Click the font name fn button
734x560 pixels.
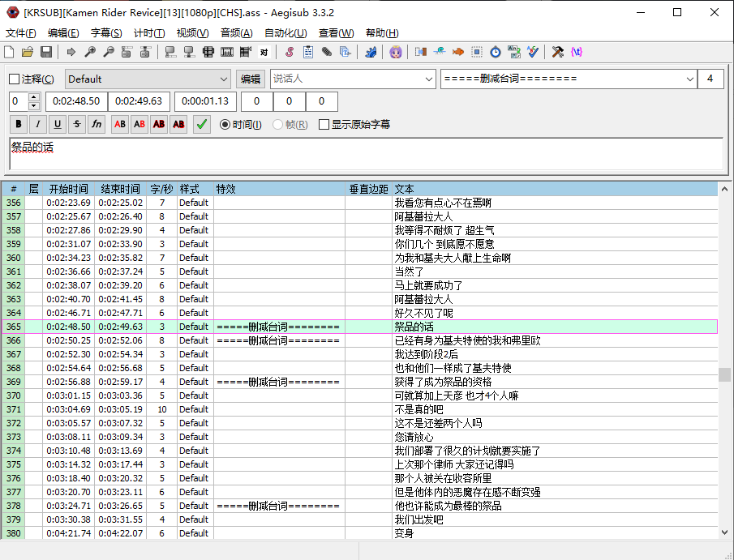(x=97, y=124)
